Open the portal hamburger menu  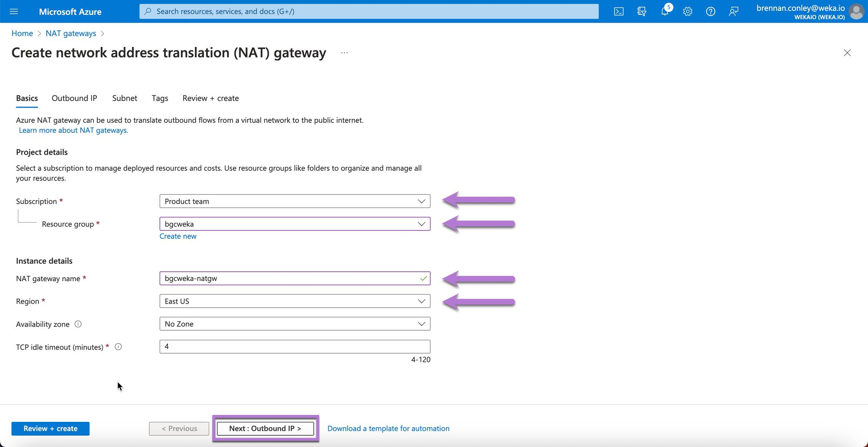pos(14,11)
